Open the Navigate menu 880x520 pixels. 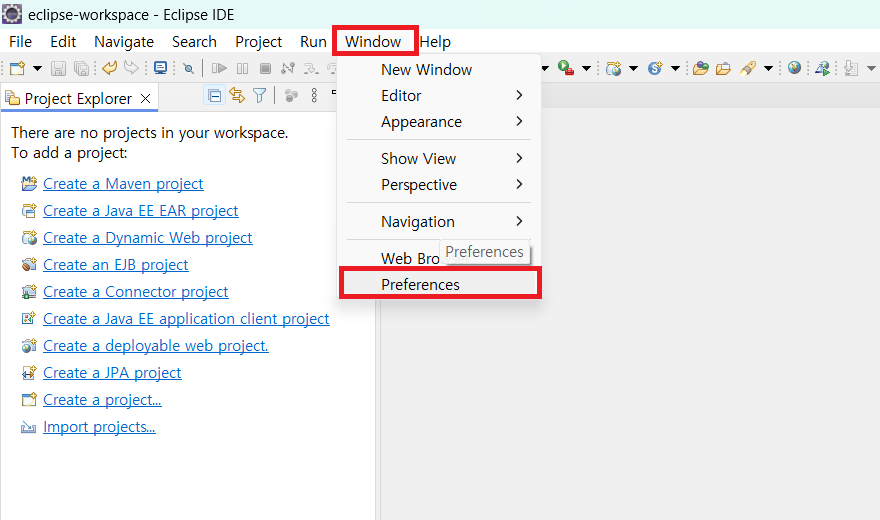click(x=124, y=42)
